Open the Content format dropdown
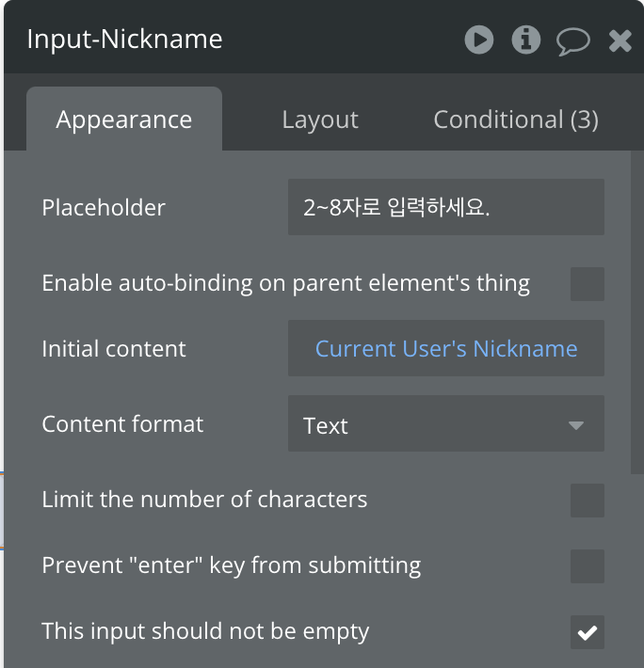This screenshot has width=644, height=668. (x=446, y=423)
